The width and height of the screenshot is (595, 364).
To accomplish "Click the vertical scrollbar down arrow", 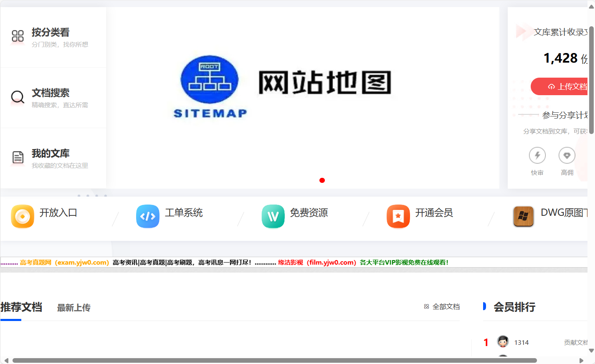I will pos(591,350).
